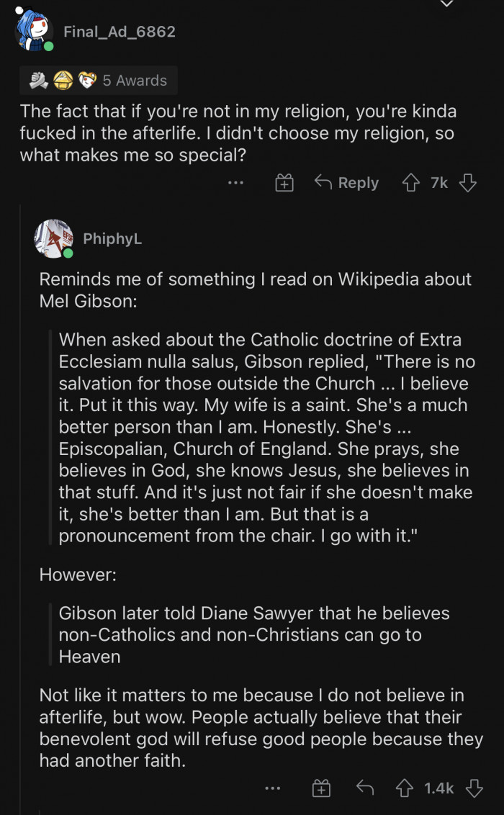Toggle the upvote on PhiphyL's 1.4k reply
504x815 pixels.
404,788
